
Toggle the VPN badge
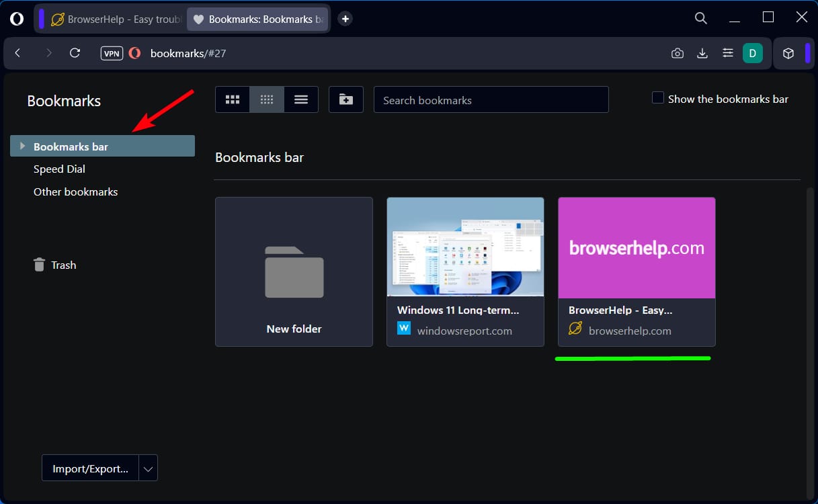point(112,53)
